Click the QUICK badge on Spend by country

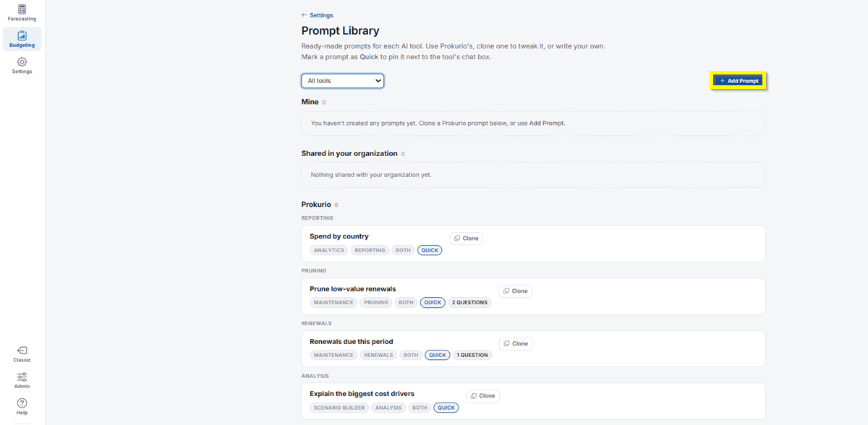coord(430,250)
